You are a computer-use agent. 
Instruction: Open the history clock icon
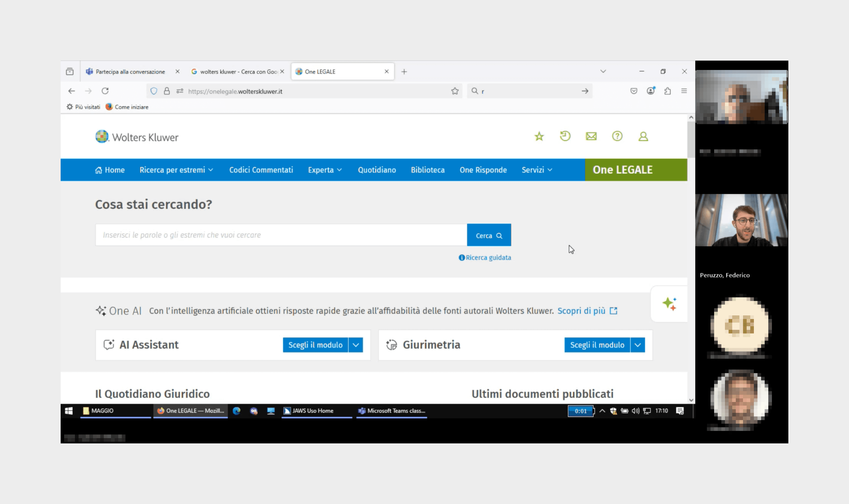point(565,136)
